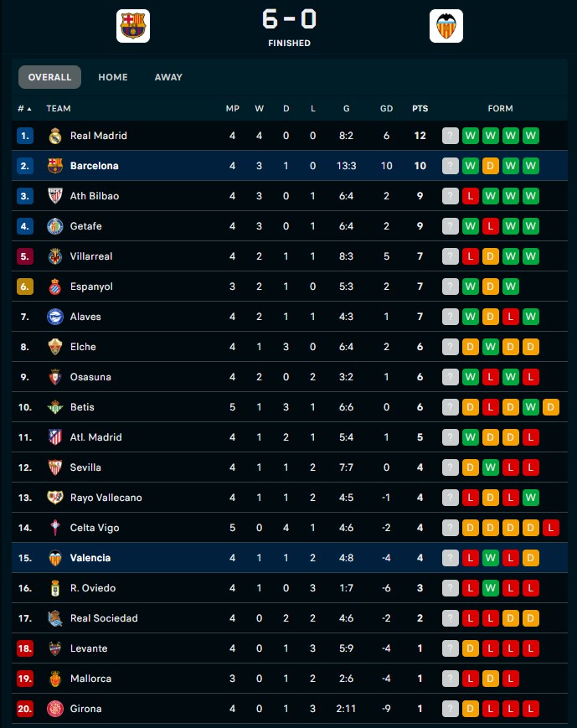Open the Barcelona crest in match header
Screen dimensions: 577x728
coord(133,26)
